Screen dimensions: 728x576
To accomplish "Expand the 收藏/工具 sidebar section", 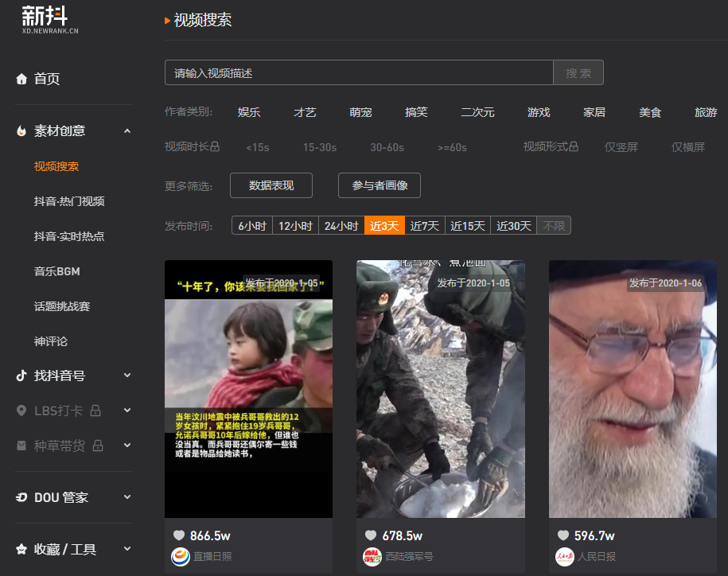I will coord(126,548).
